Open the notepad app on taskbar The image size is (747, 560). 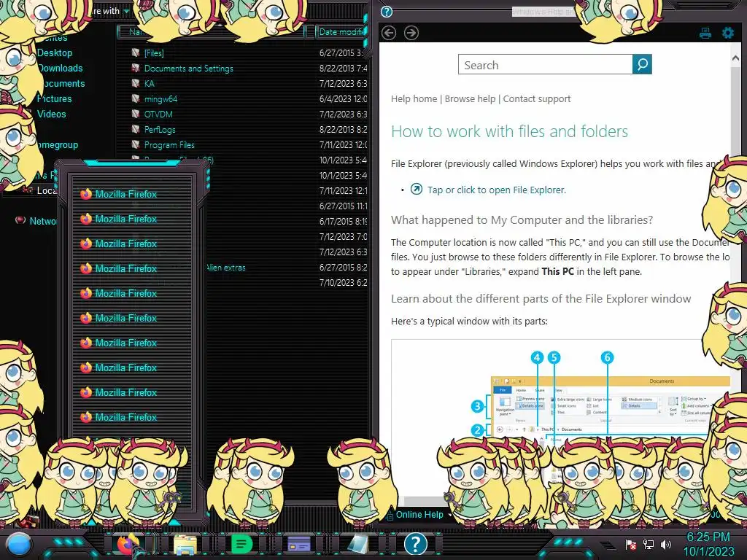point(357,544)
